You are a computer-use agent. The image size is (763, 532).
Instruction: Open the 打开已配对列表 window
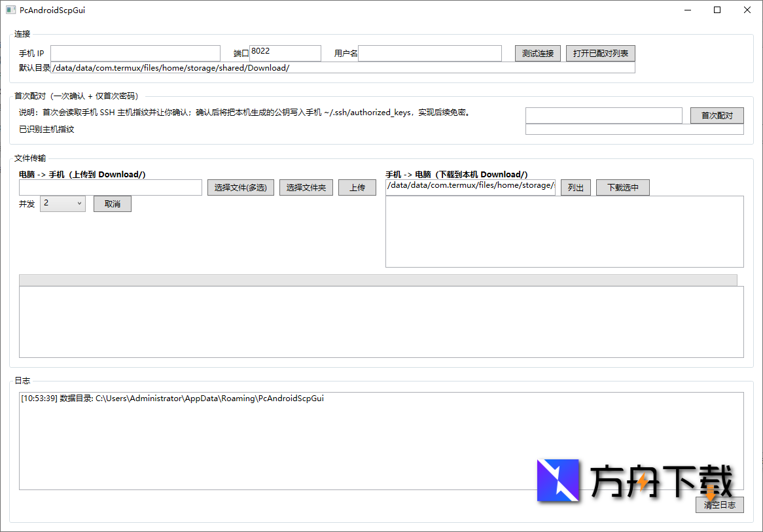[x=600, y=53]
